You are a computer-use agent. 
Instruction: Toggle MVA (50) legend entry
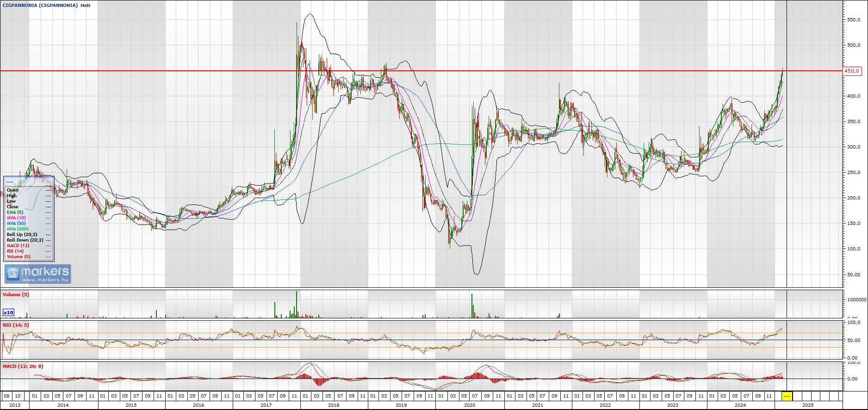16,224
